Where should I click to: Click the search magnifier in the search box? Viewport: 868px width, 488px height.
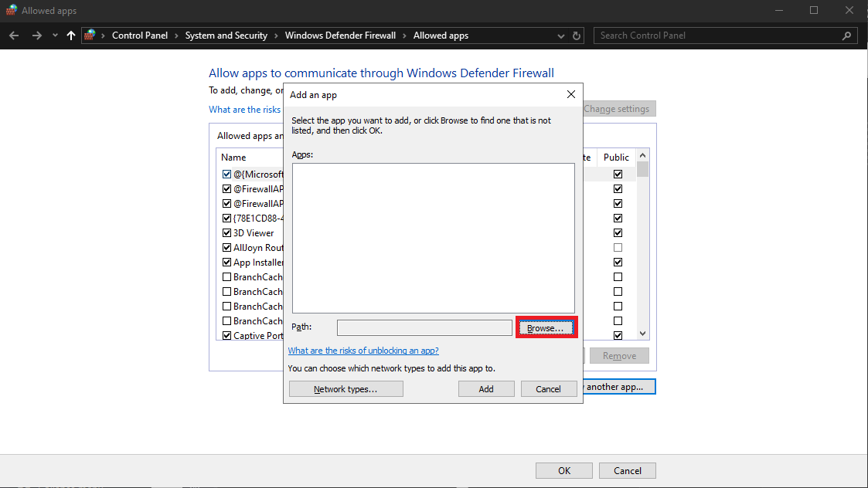848,35
